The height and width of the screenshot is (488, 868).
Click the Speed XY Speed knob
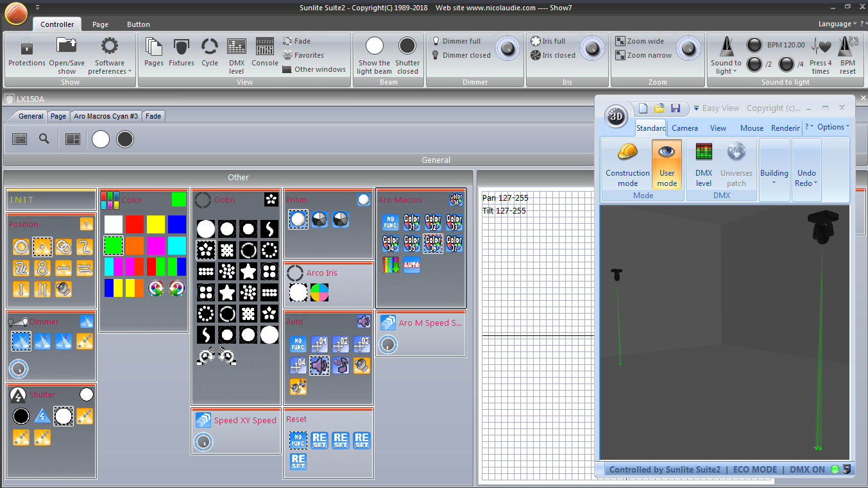pos(203,441)
